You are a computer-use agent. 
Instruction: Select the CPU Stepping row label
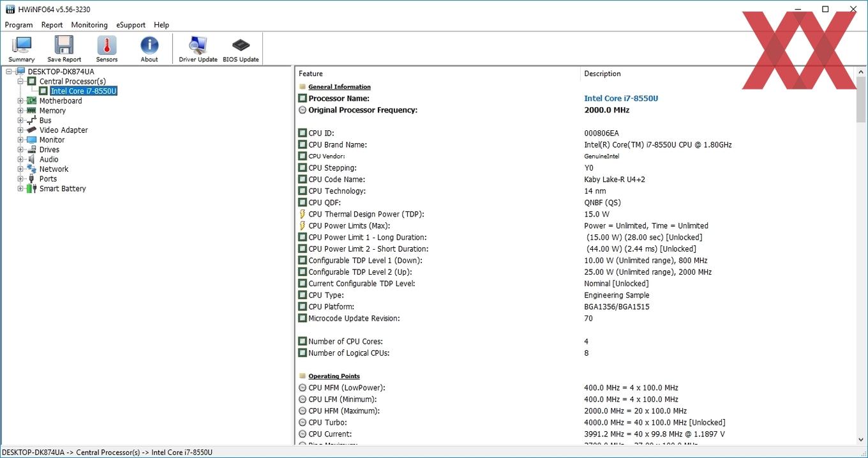tap(333, 168)
